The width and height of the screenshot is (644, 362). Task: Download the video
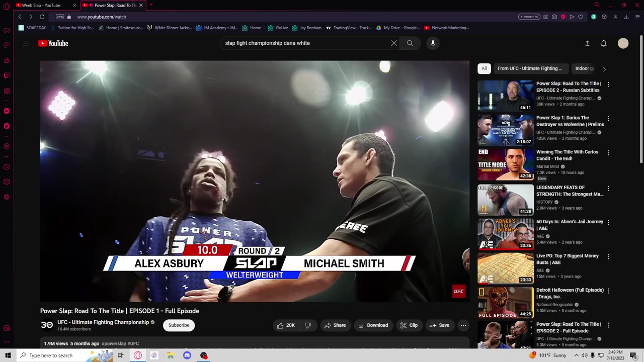tap(373, 325)
